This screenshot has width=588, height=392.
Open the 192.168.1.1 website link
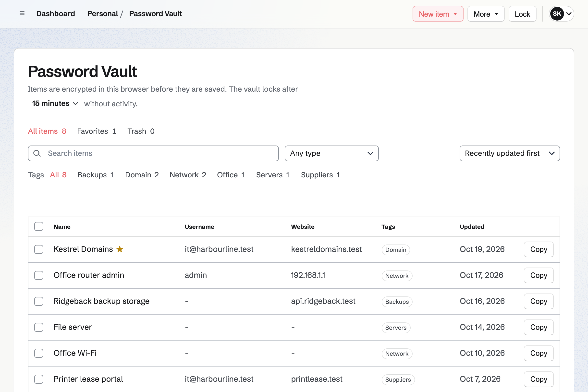point(308,275)
